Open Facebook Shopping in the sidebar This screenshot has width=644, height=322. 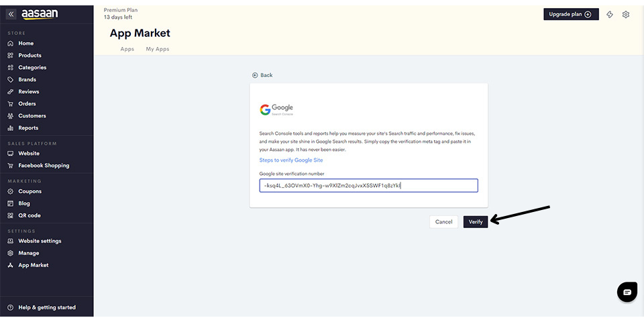[44, 166]
